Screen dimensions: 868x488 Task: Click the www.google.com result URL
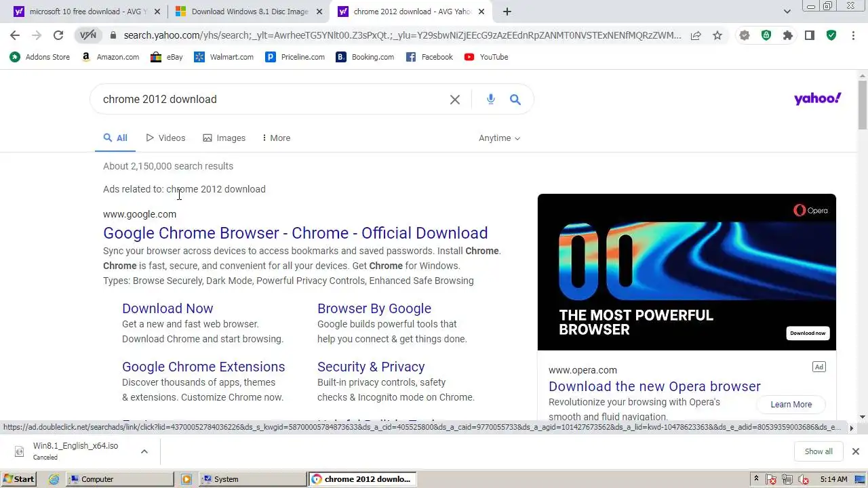point(140,214)
